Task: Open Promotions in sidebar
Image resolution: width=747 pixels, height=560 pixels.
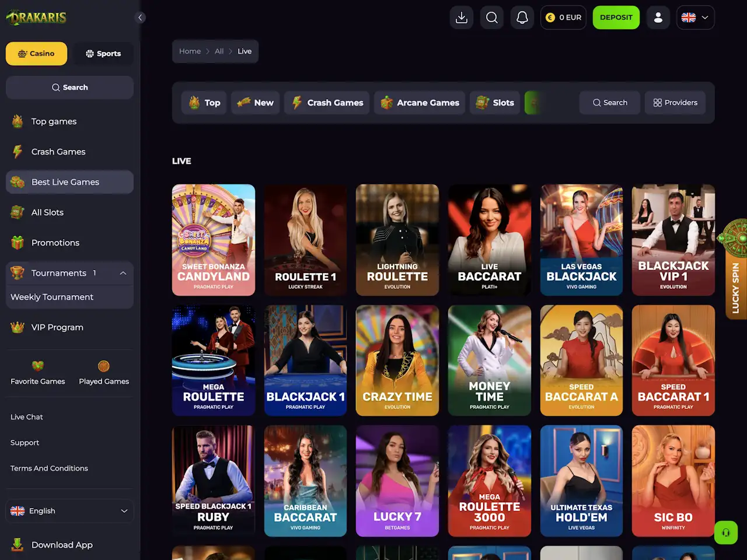Action: coord(69,243)
